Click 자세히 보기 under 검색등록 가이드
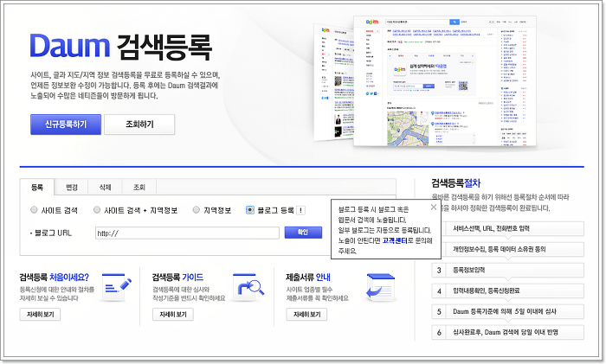Viewport: 606px width, 364px height. click(x=173, y=315)
